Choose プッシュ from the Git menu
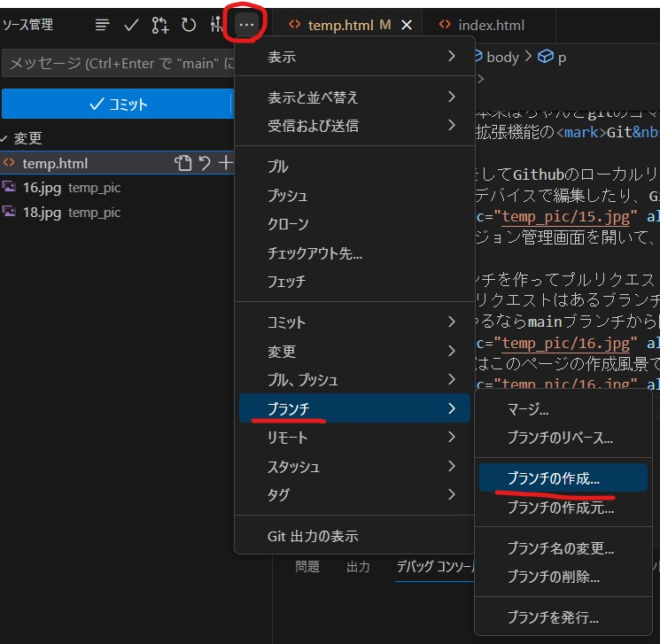This screenshot has width=660, height=644. click(x=288, y=195)
